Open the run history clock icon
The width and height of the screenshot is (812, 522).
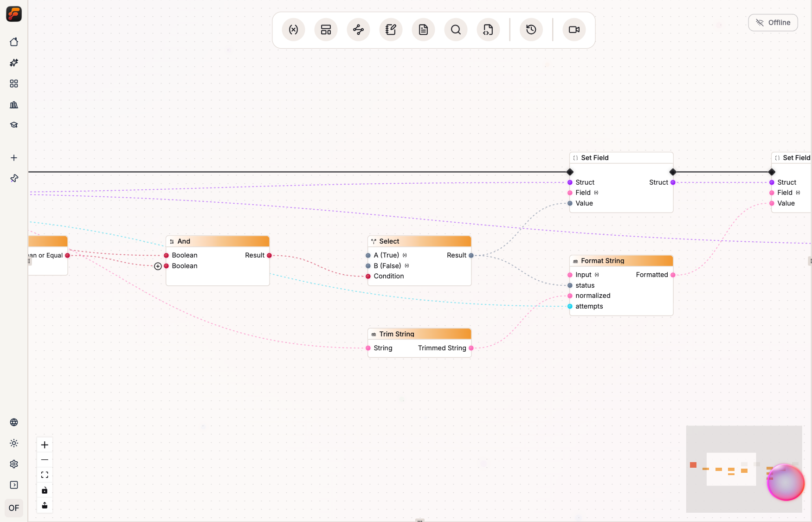pyautogui.click(x=531, y=30)
